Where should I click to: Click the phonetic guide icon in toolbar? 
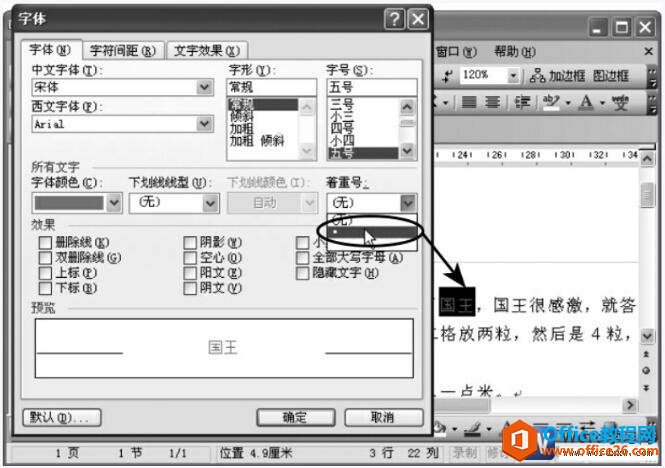point(620,102)
